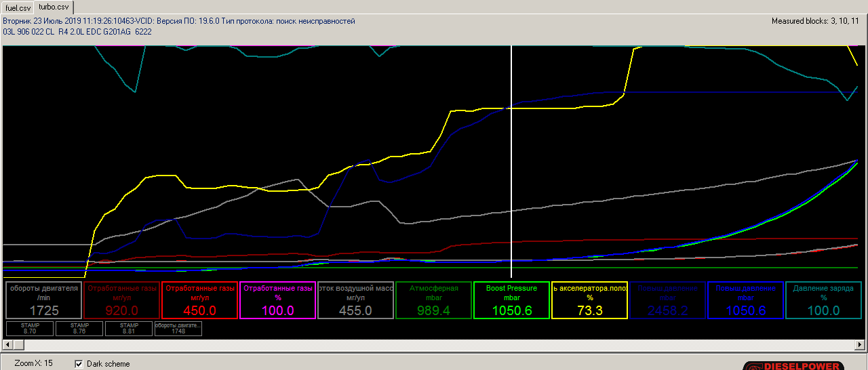868x370 pixels.
Task: Click the small engine RPM 1748 box
Action: [178, 329]
